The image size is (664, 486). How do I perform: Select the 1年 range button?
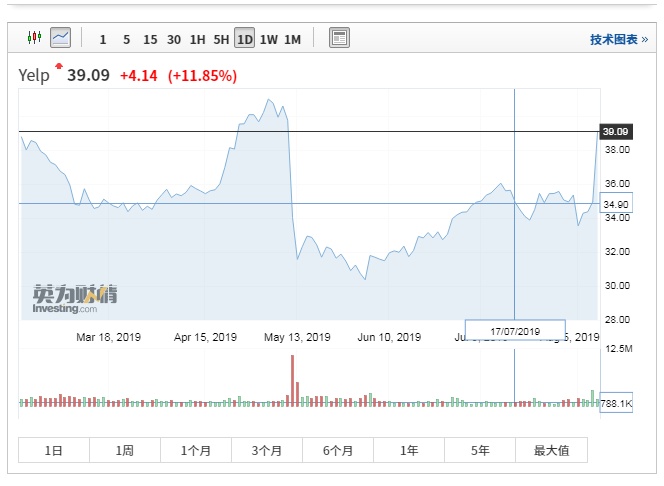pyautogui.click(x=409, y=450)
